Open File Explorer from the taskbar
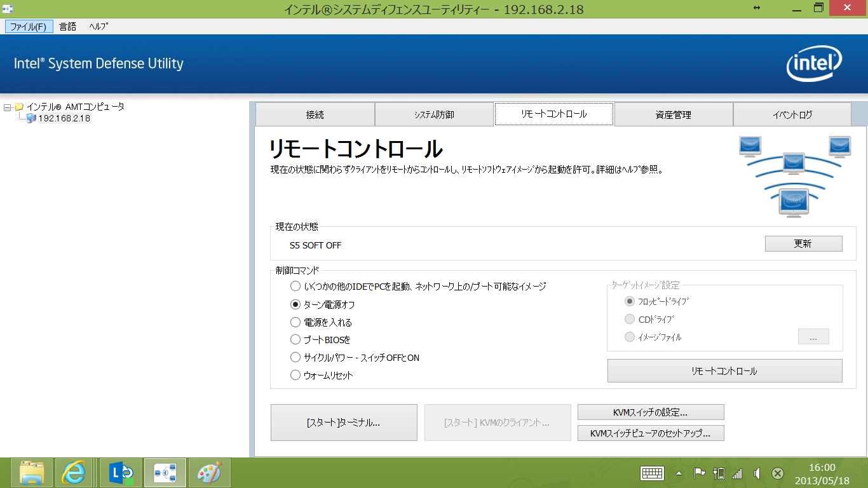 point(32,473)
